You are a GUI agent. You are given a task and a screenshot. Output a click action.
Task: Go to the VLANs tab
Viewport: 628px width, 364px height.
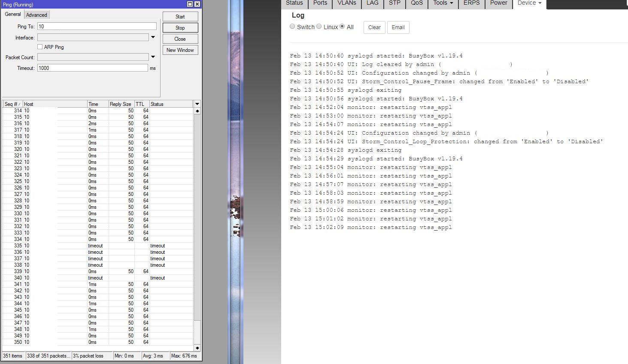tap(346, 3)
